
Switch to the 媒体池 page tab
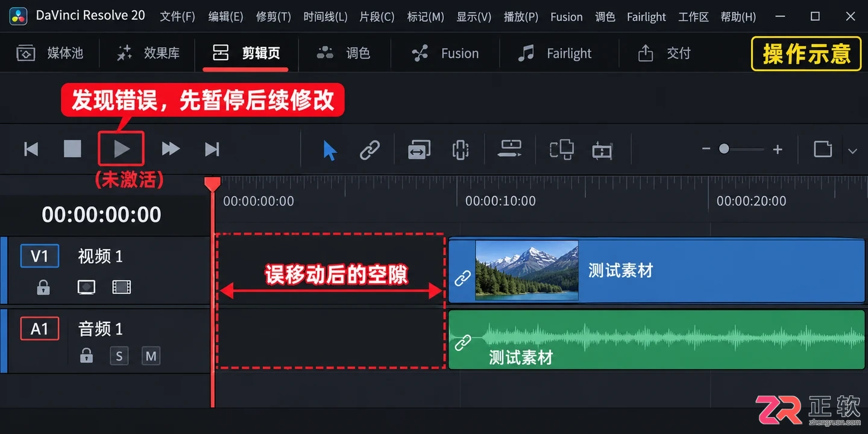click(49, 53)
